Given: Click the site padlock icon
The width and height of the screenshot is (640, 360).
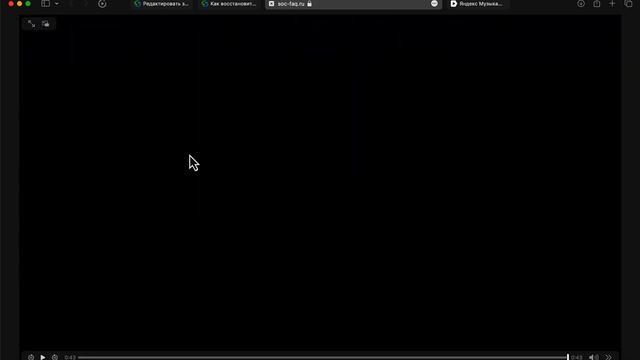Looking at the screenshot, I should click(x=309, y=4).
